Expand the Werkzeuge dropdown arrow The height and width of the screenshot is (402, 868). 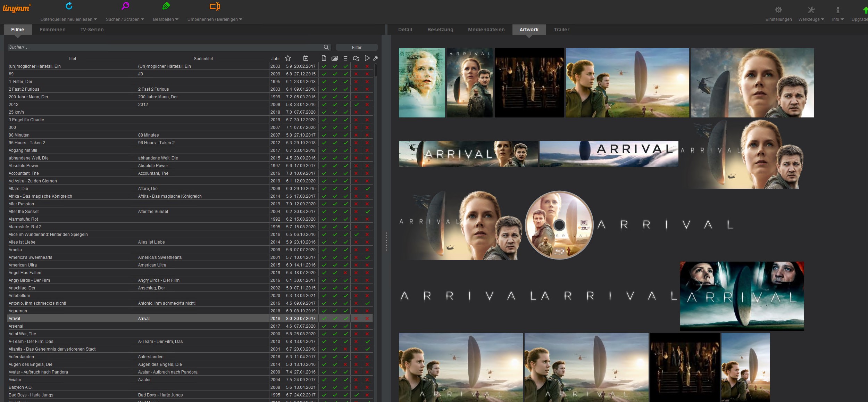click(823, 19)
